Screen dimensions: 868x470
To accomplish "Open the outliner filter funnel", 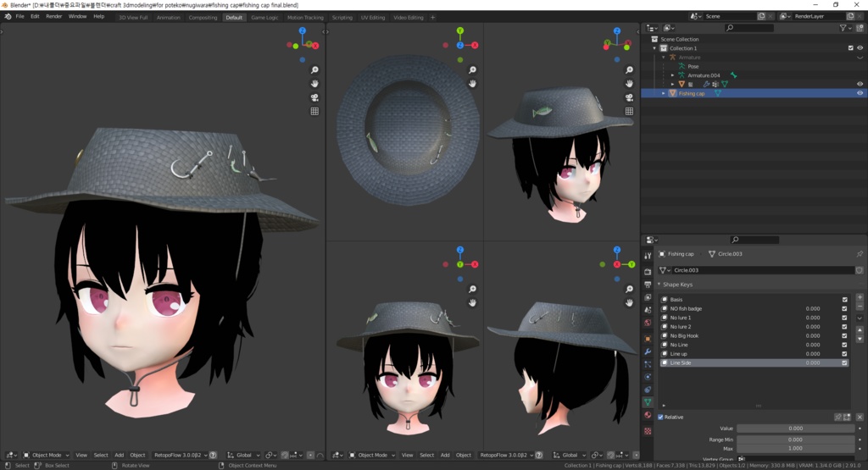I will (x=843, y=28).
